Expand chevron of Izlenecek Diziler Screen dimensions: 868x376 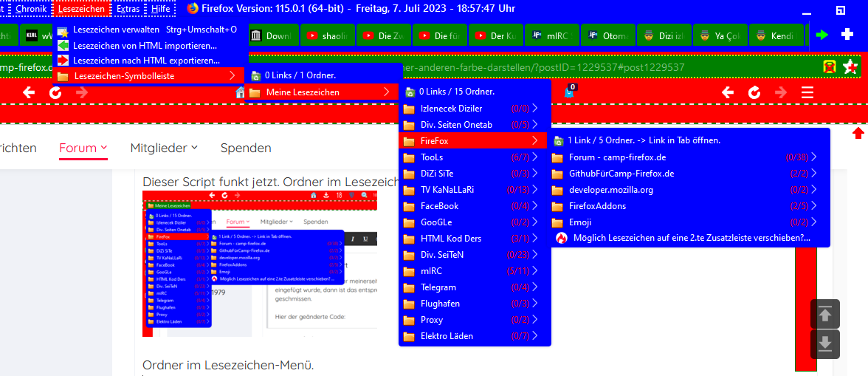[x=534, y=108]
